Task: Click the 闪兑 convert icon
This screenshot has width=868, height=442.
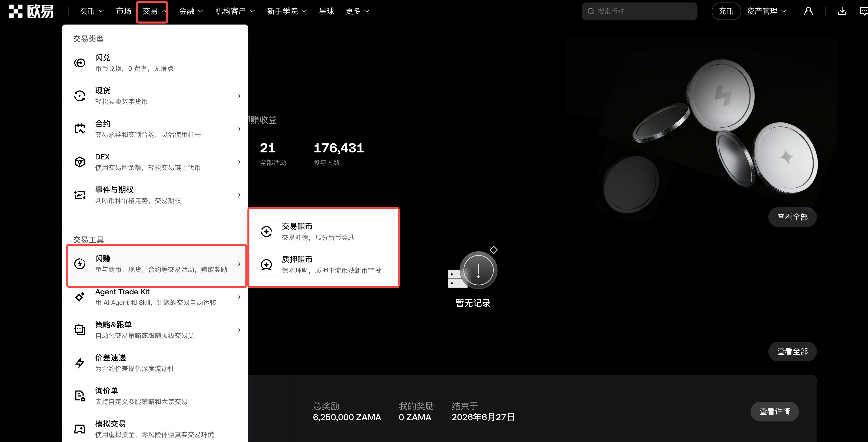Action: (80, 63)
